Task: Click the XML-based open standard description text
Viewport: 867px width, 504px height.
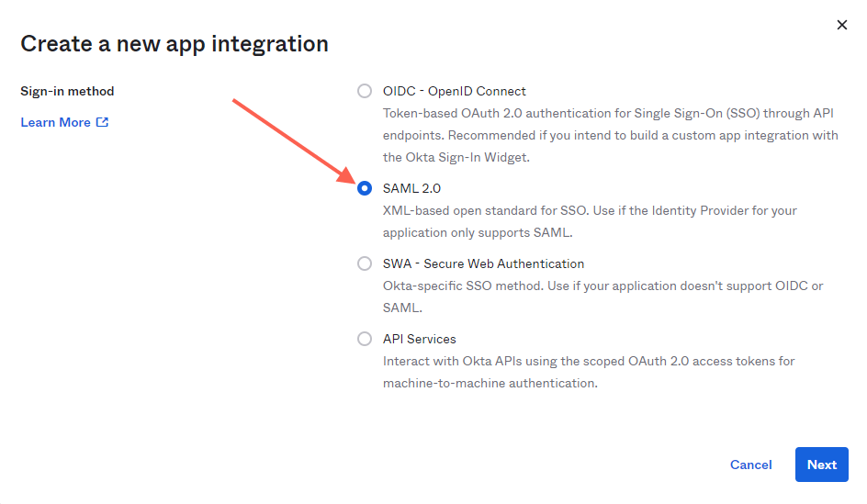Action: click(x=590, y=221)
